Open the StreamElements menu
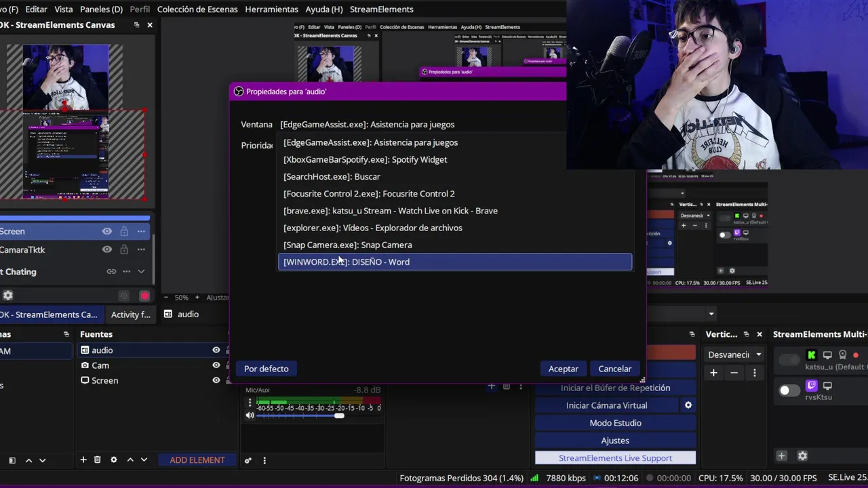The height and width of the screenshot is (488, 868). click(x=382, y=9)
